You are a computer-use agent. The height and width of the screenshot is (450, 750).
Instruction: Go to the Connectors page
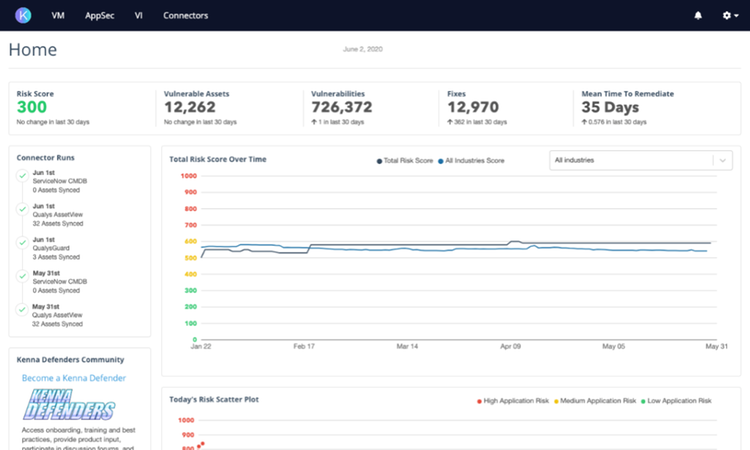tap(185, 16)
